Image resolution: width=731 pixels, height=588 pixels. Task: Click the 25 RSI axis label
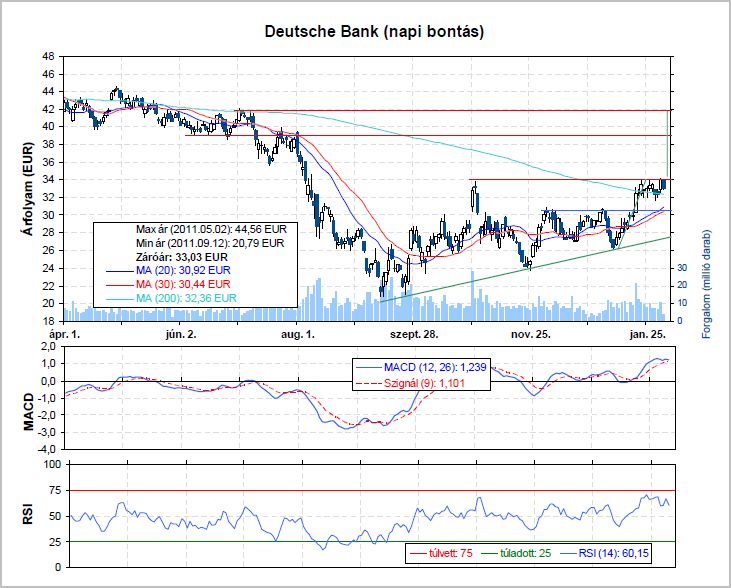[55, 542]
